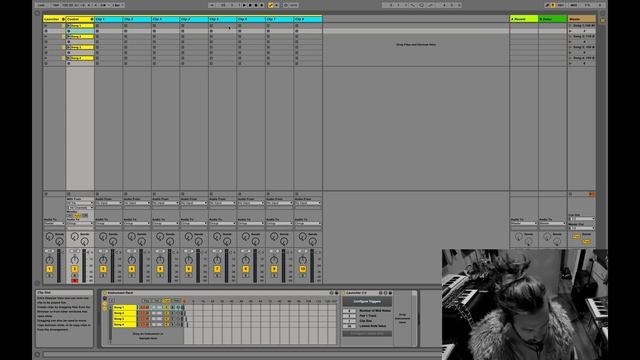Screen dimensions: 640x360
Task: Open the Master Cue Out dropdown
Action: coord(582,219)
